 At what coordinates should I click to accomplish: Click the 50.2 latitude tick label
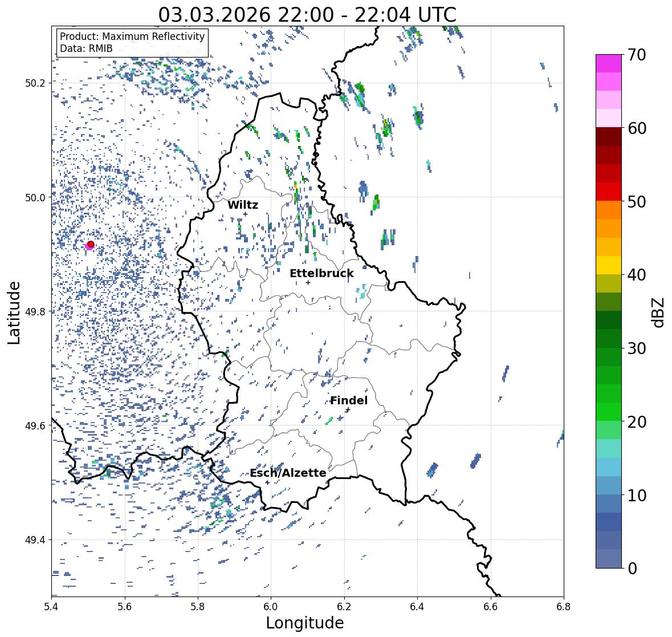pyautogui.click(x=35, y=83)
